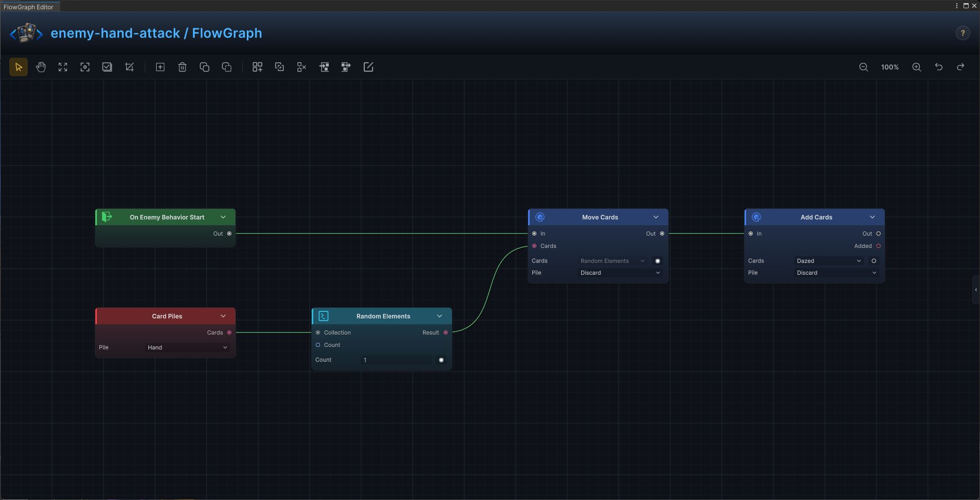This screenshot has height=500, width=980.
Task: Click the select-all checkmark toolbar icon
Action: (107, 67)
